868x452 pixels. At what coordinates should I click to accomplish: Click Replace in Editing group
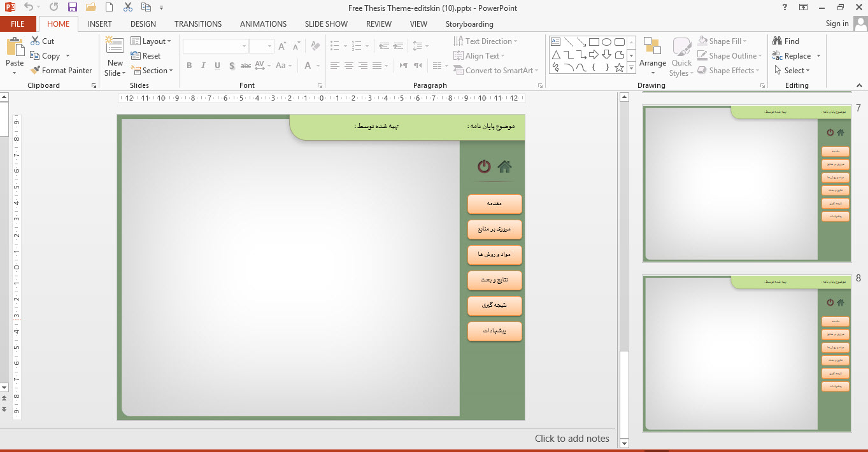[x=792, y=56]
